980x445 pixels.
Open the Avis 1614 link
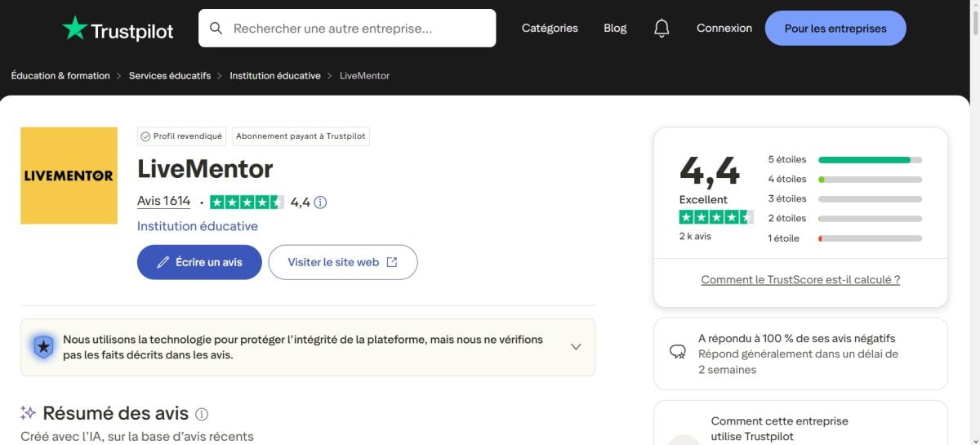coord(163,202)
